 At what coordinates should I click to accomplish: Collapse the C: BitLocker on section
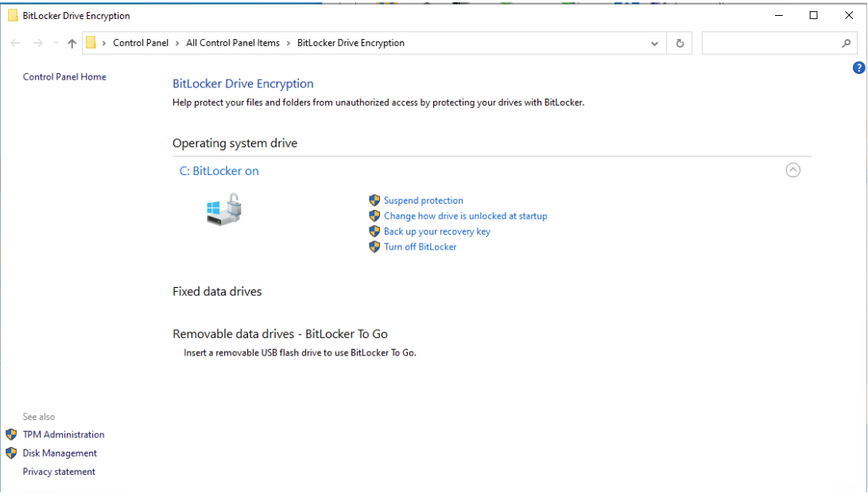(792, 170)
